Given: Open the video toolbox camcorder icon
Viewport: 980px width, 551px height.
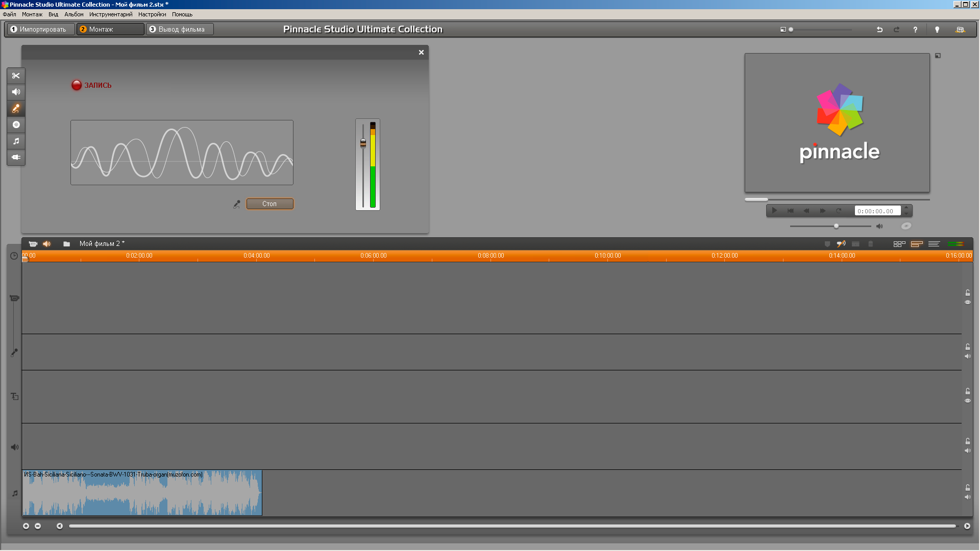Looking at the screenshot, I should click(33, 244).
